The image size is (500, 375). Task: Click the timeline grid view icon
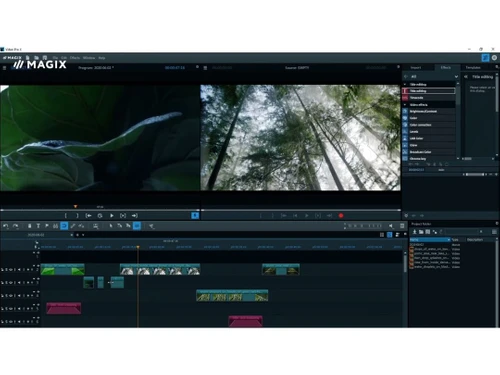pyautogui.click(x=382, y=235)
